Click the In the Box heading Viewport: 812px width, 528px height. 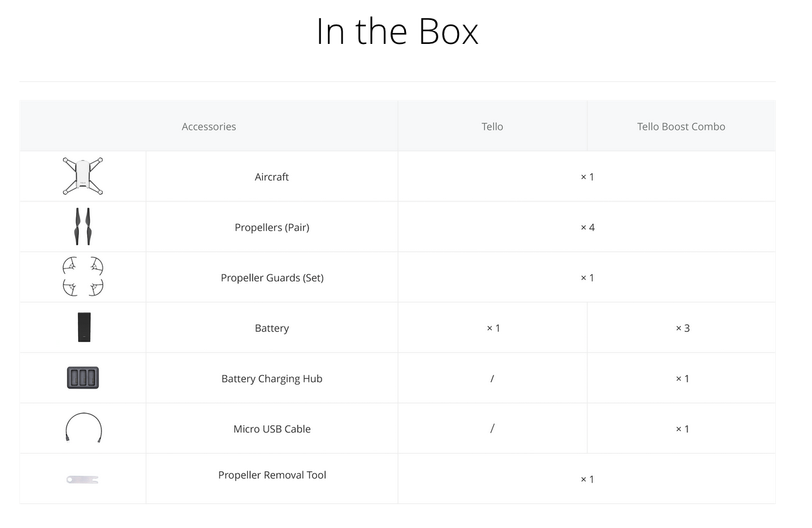click(x=397, y=31)
